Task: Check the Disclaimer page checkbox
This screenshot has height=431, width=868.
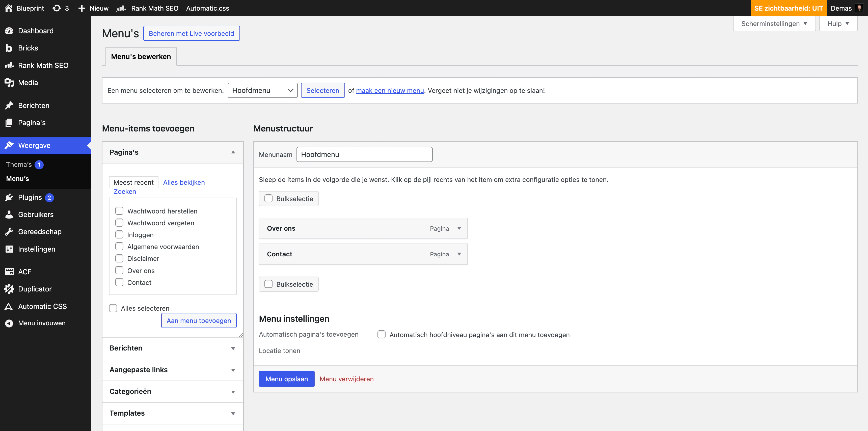Action: point(119,258)
